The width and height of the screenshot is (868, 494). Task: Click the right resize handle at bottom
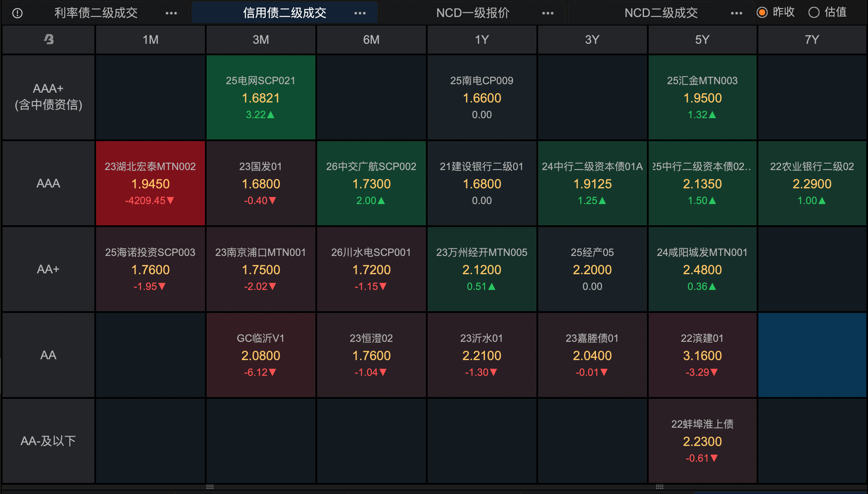[x=659, y=487]
